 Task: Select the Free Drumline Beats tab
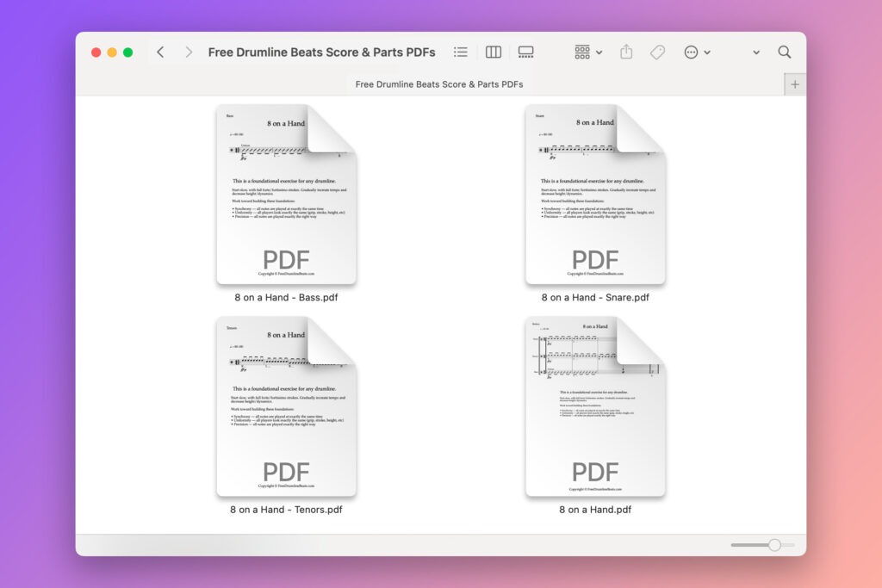pyautogui.click(x=438, y=84)
